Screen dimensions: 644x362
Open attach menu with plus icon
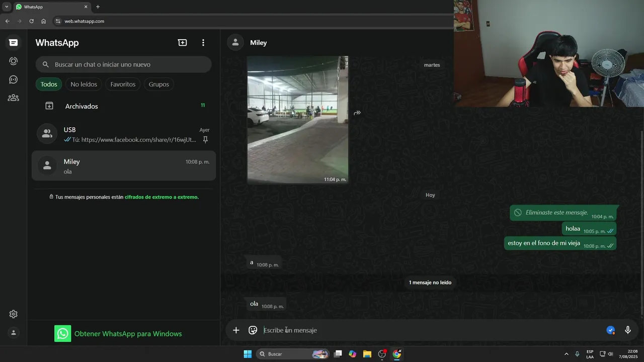click(236, 330)
